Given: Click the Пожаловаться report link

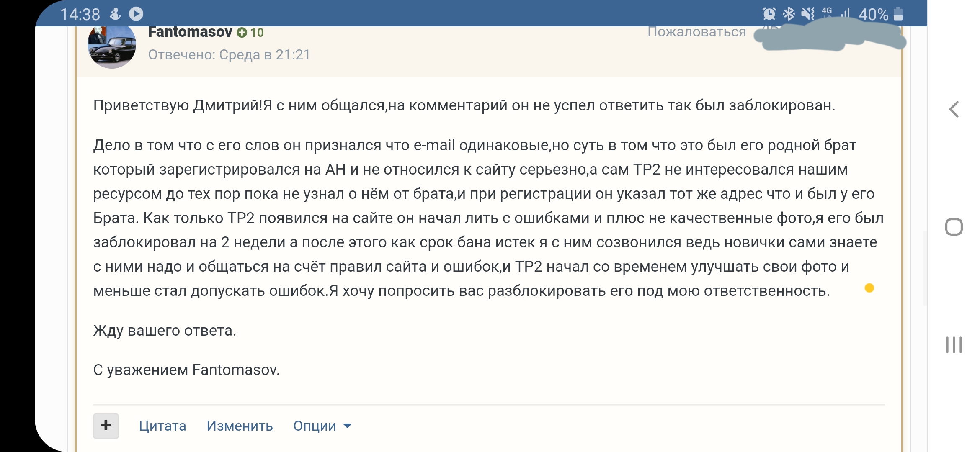Looking at the screenshot, I should coord(696,32).
